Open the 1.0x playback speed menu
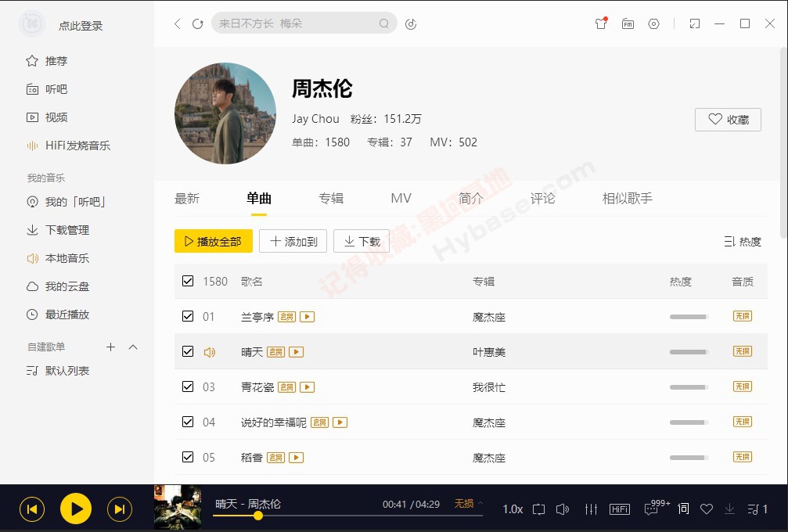Screen dimensions: 788x532 coord(513,509)
